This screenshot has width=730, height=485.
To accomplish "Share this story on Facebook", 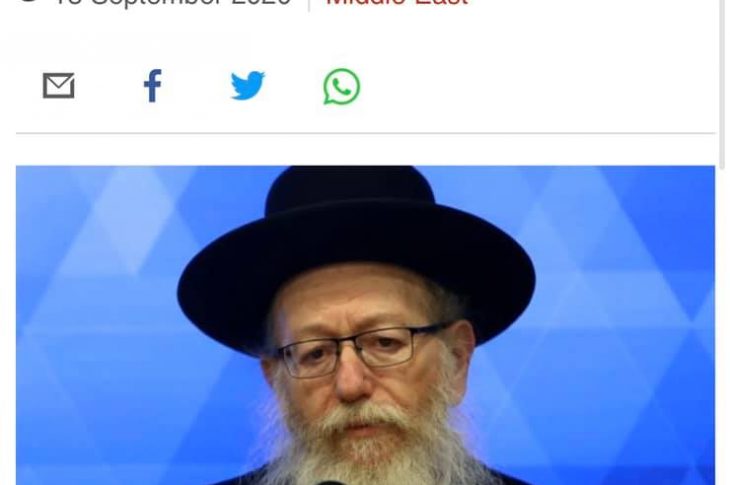I will tap(153, 86).
